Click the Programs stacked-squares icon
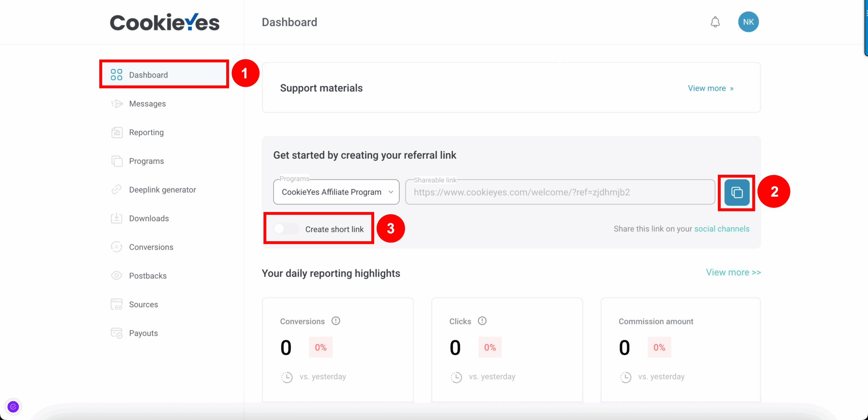The image size is (868, 420). click(117, 161)
